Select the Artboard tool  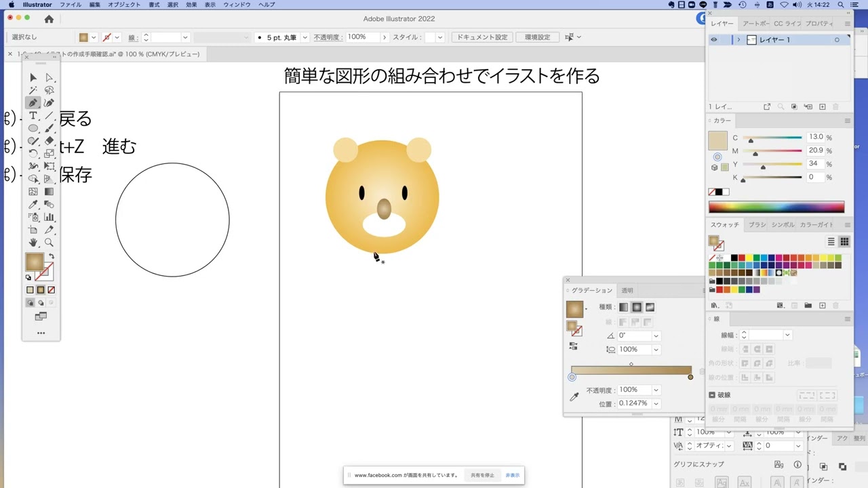33,230
